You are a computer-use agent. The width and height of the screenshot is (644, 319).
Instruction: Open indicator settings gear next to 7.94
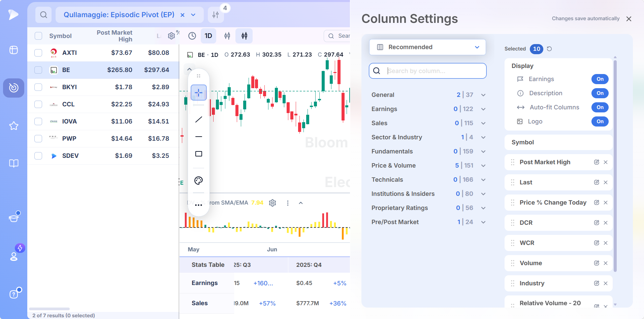[x=272, y=203]
